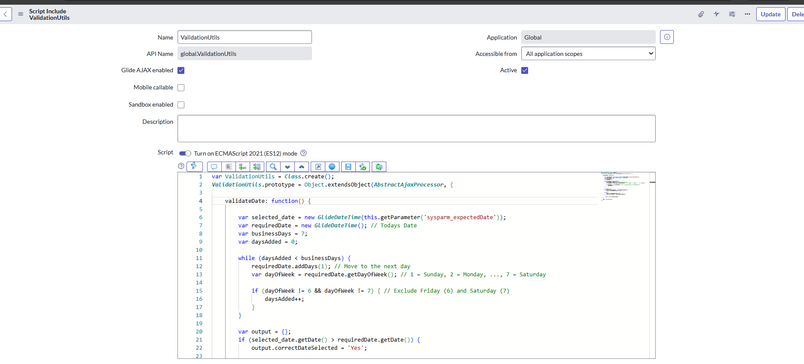The image size is (804, 364).
Task: Click code line 4 validateDate function
Action: tap(268, 201)
